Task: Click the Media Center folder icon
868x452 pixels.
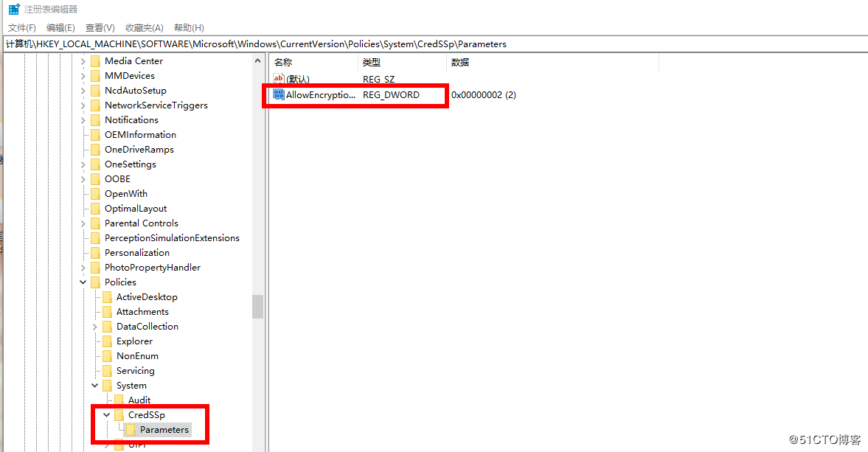Action: pyautogui.click(x=95, y=61)
